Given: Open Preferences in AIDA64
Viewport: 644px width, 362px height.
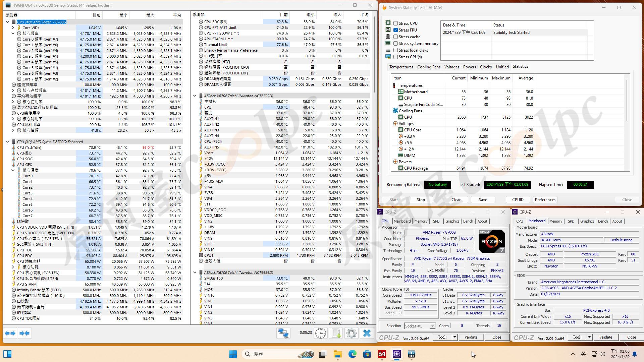Looking at the screenshot, I should click(x=545, y=199).
